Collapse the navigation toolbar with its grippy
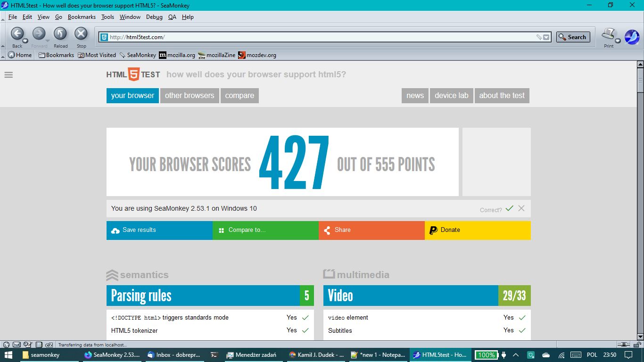This screenshot has height=362, width=644. click(3, 35)
